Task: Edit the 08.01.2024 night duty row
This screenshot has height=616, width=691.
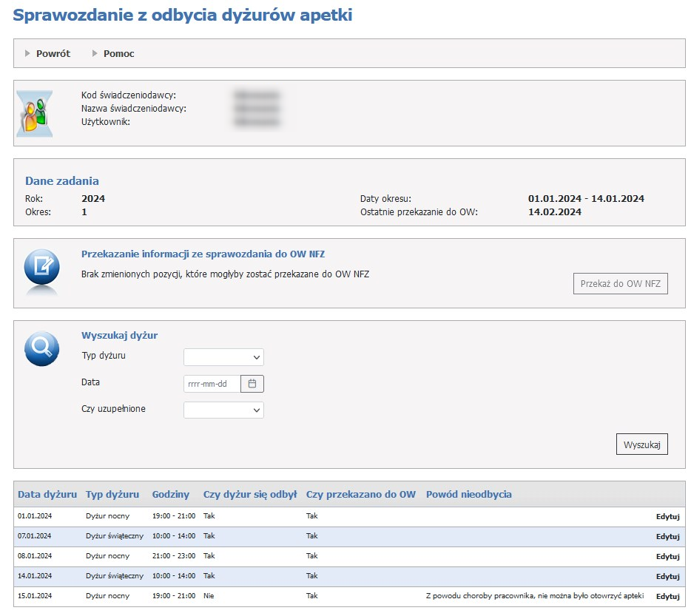Action: tap(667, 556)
